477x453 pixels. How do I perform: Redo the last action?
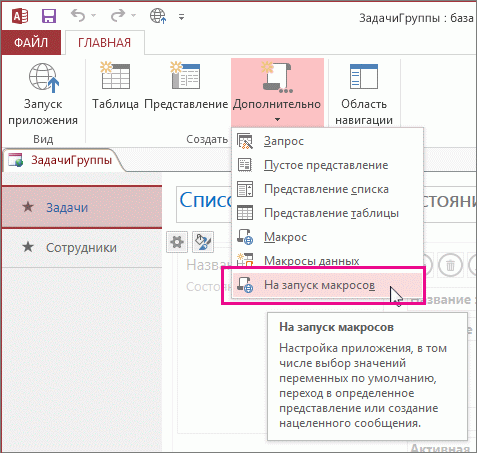point(118,15)
